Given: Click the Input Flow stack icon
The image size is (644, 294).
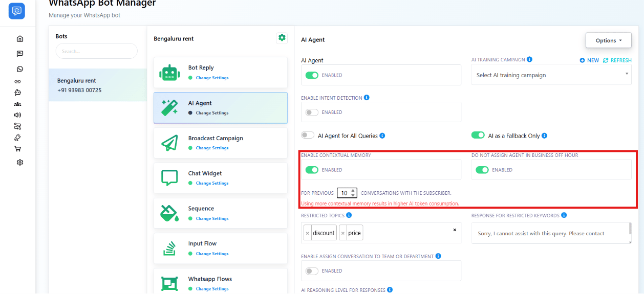Looking at the screenshot, I should [169, 248].
